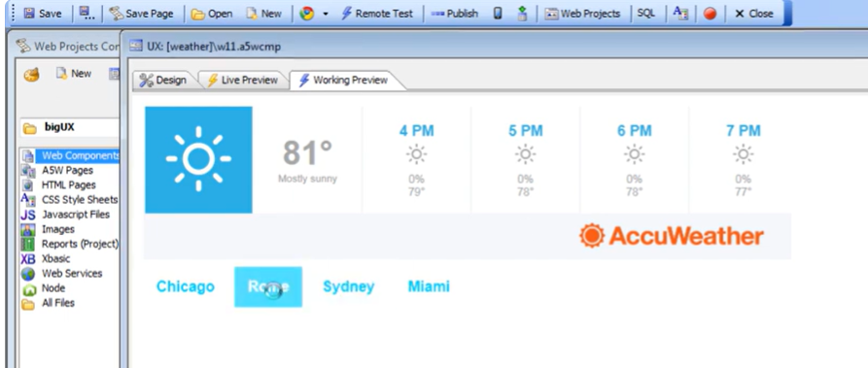Click the paint palette icon in Web Projects panel

(x=31, y=74)
